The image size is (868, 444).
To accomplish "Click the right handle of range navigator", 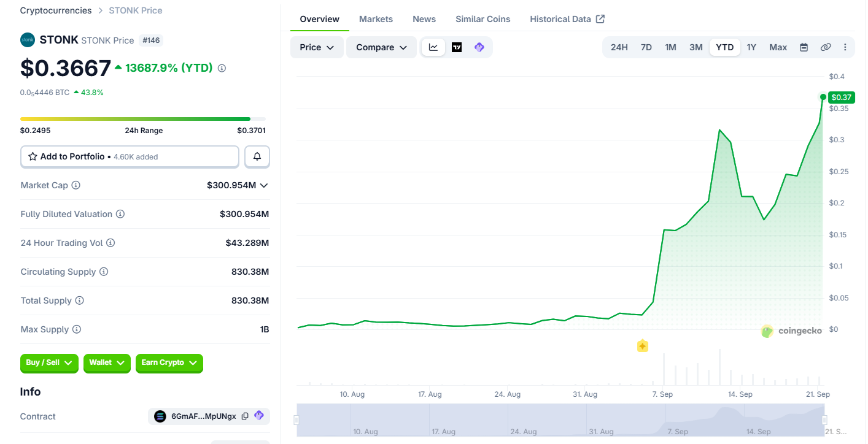I will coord(824,420).
